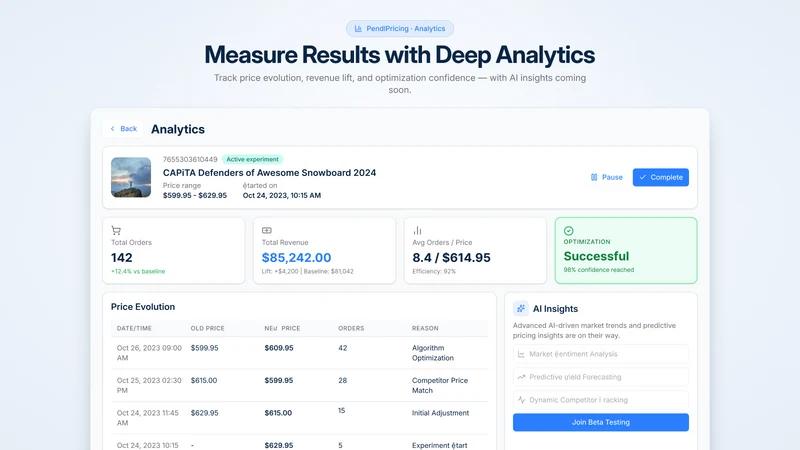The width and height of the screenshot is (800, 450).
Task: Click the Predictive Yield Forecasting trend icon
Action: [x=521, y=377]
